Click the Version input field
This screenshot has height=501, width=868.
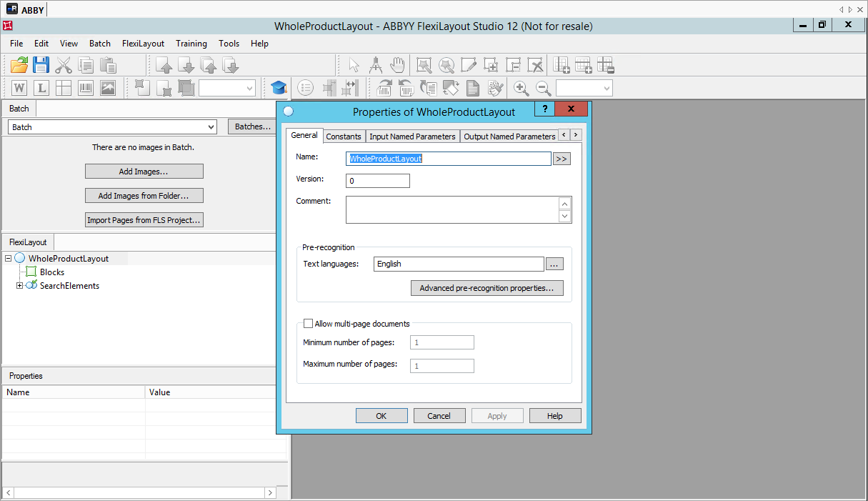pyautogui.click(x=378, y=181)
